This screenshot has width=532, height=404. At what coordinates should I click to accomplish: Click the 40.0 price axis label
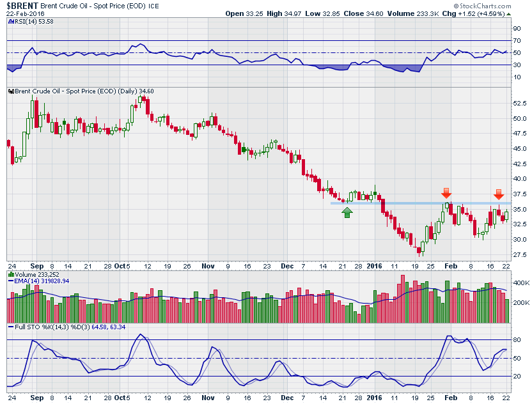click(x=520, y=179)
